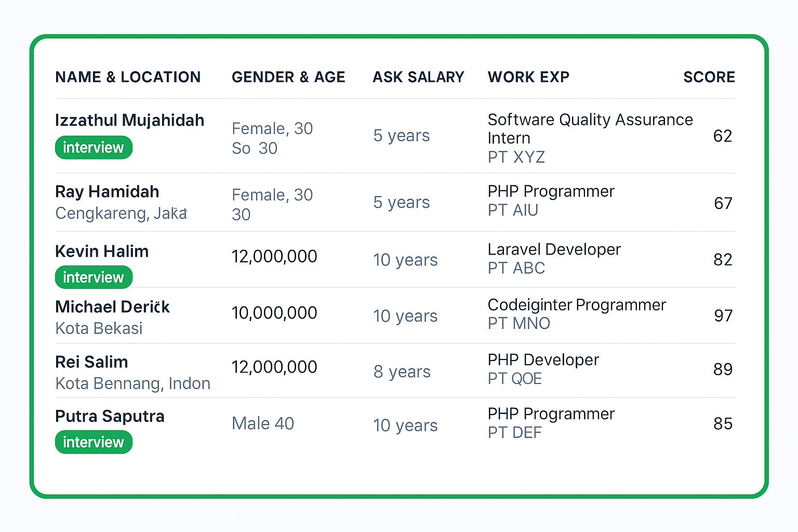Click the ASK SALARY column header
Viewport: 798px width, 532px height.
coord(418,77)
